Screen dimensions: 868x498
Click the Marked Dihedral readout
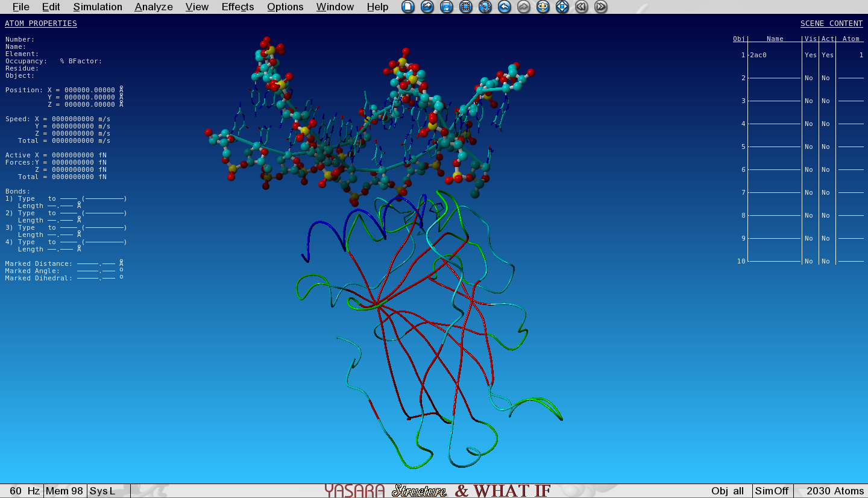[64, 278]
